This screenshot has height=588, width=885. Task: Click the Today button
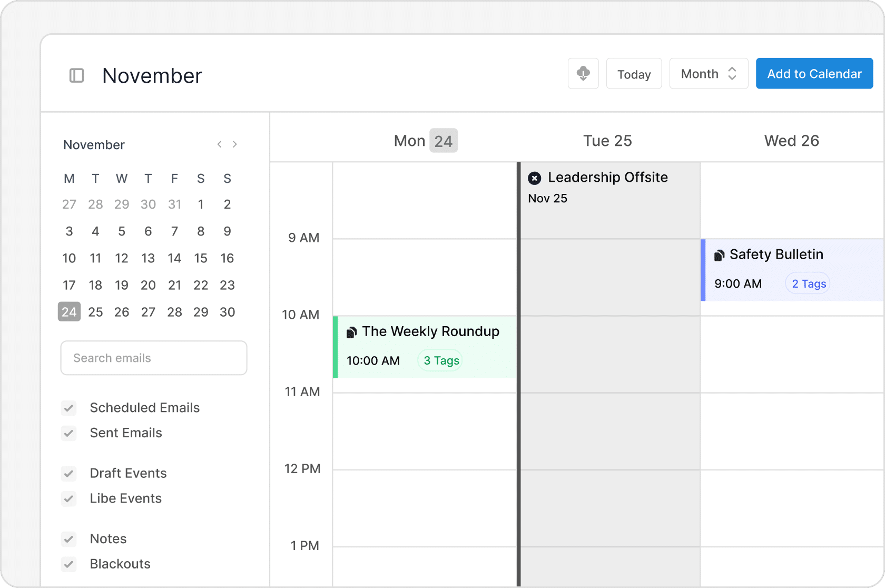[634, 74]
